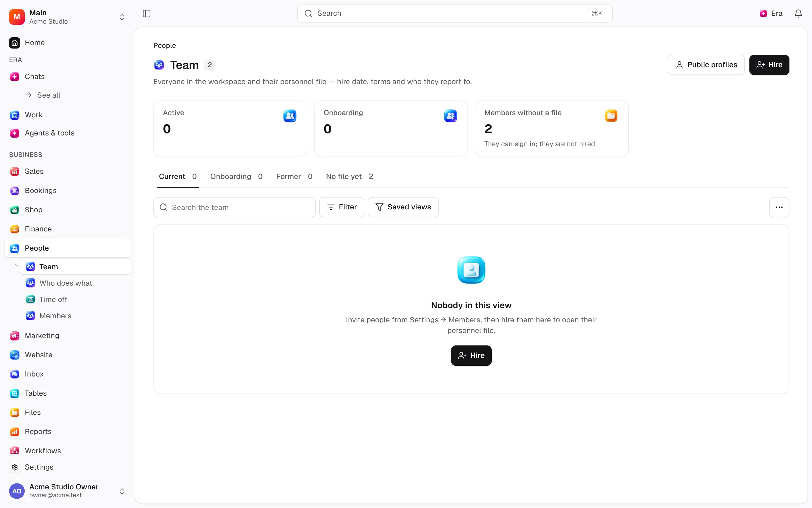812x508 pixels.
Task: Open the Inbox module
Action: (67, 374)
